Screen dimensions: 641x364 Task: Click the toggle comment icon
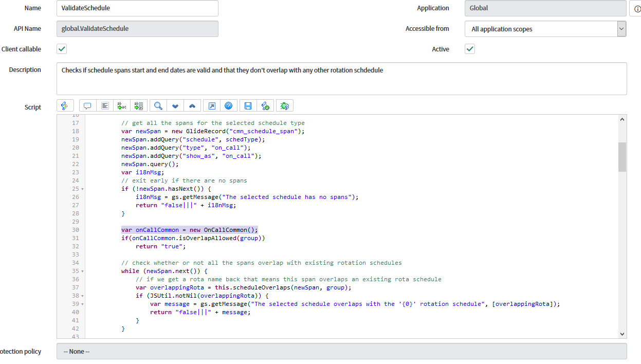coord(87,106)
